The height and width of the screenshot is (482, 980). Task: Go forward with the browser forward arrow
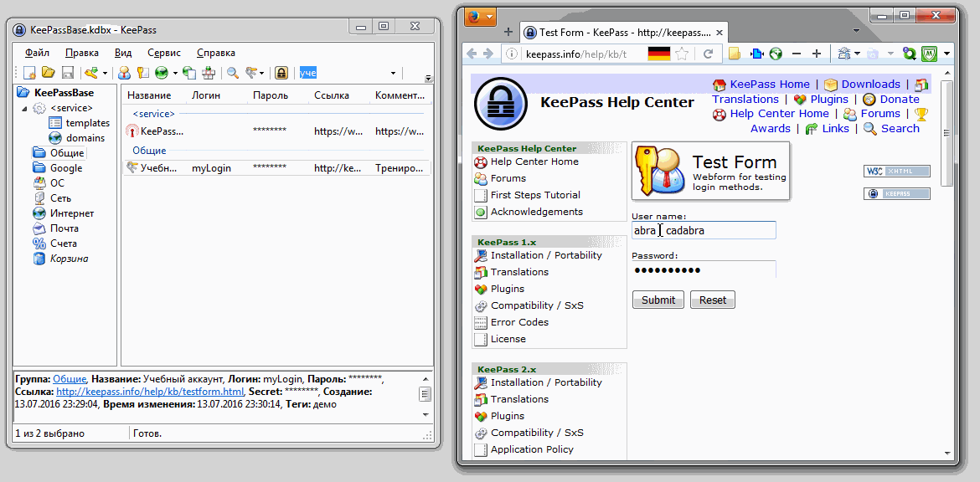[488, 54]
